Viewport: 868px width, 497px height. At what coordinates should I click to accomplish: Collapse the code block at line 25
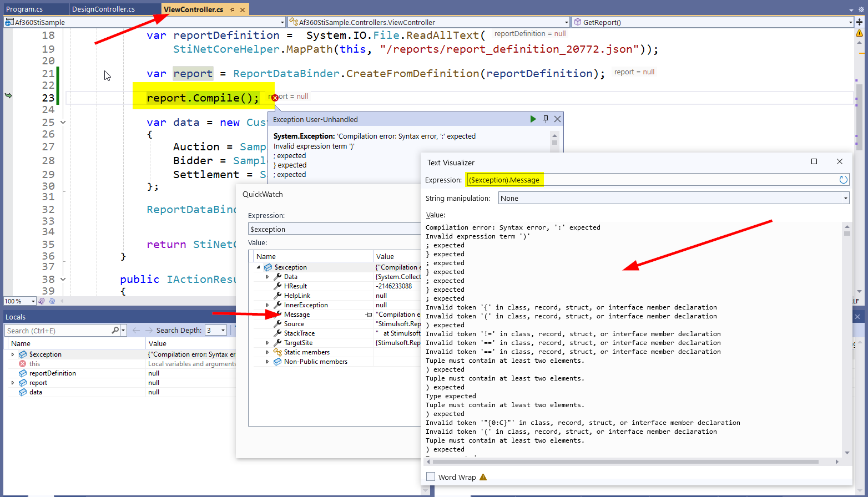pyautogui.click(x=63, y=123)
